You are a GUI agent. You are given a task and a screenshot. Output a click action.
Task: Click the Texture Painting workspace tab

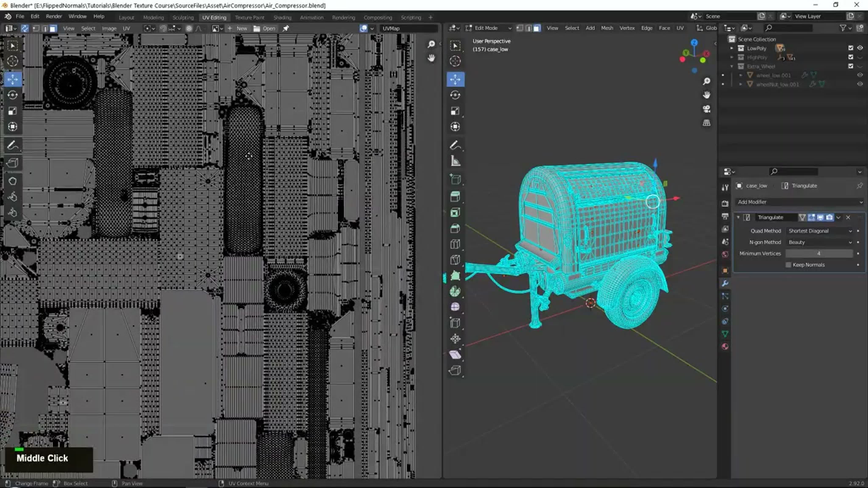tap(249, 17)
